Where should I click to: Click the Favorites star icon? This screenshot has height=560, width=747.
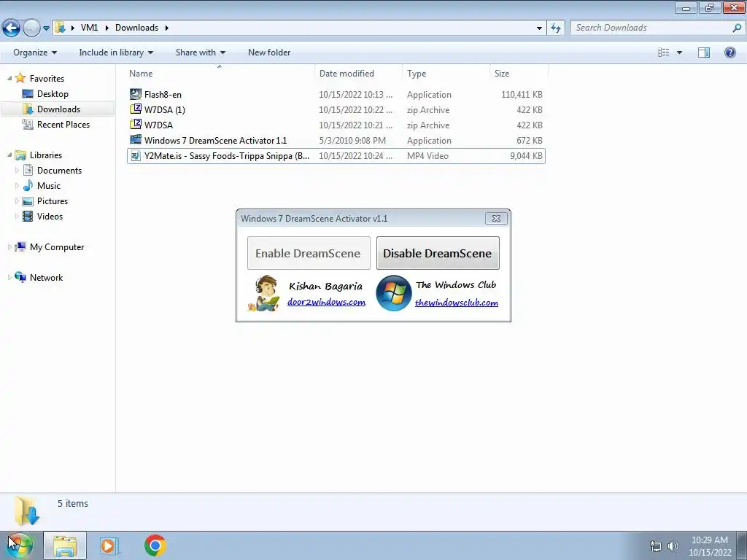click(x=20, y=77)
